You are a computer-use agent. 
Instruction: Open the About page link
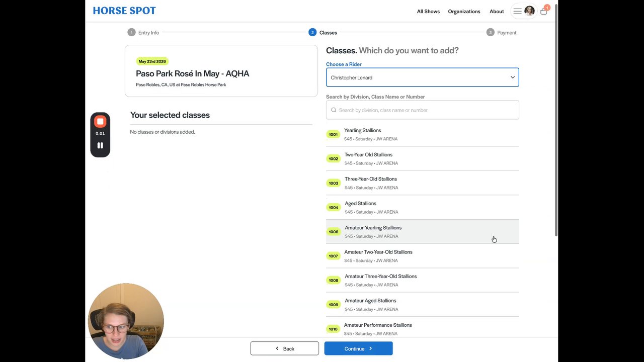point(497,11)
